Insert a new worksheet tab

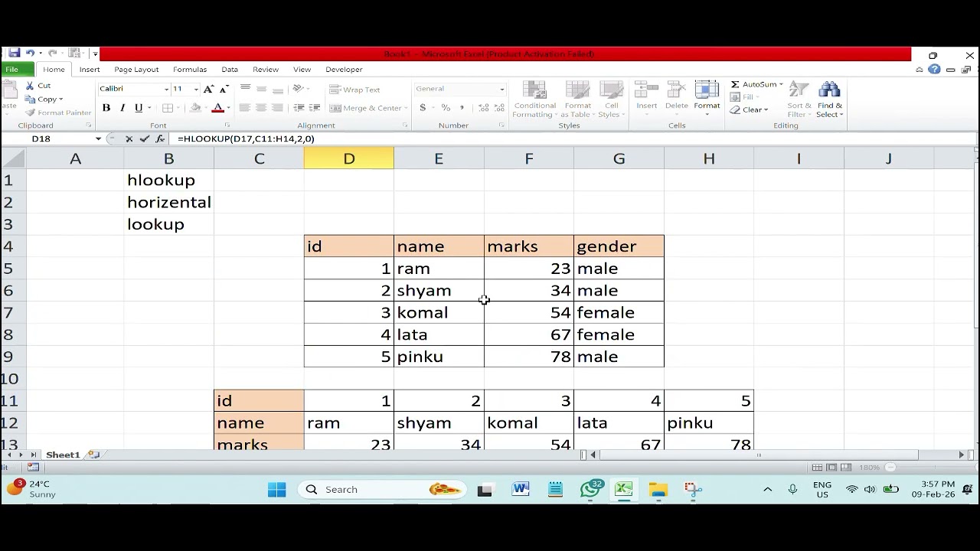point(93,455)
